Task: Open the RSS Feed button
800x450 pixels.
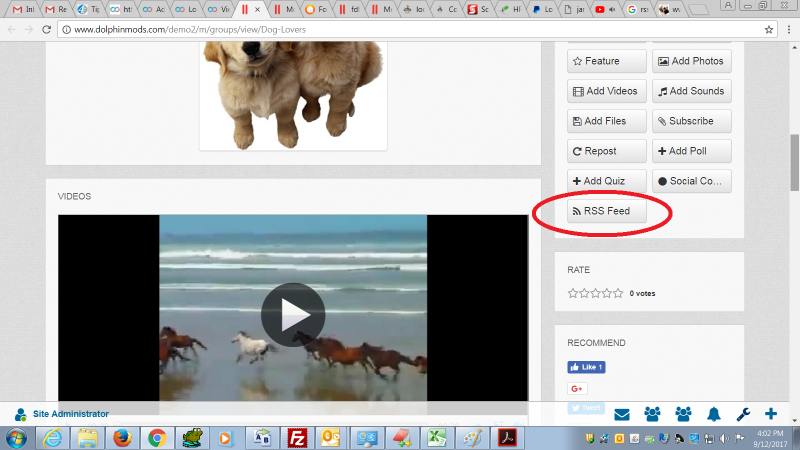Action: 607,211
